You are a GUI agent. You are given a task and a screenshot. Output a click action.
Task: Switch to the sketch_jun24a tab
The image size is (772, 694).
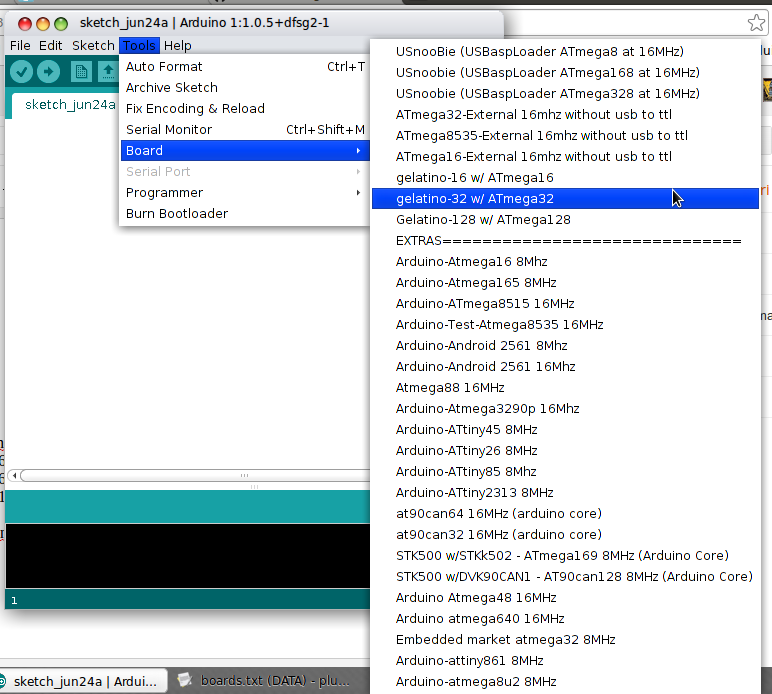click(70, 105)
